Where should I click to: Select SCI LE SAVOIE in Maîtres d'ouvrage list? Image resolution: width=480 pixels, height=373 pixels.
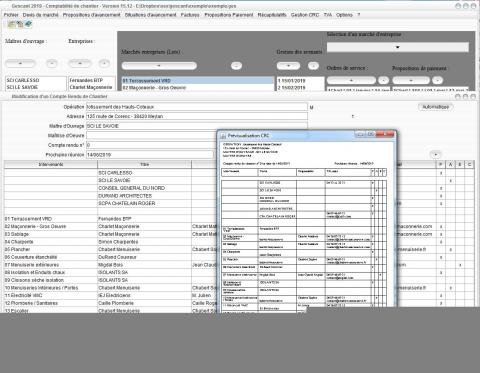[36, 87]
